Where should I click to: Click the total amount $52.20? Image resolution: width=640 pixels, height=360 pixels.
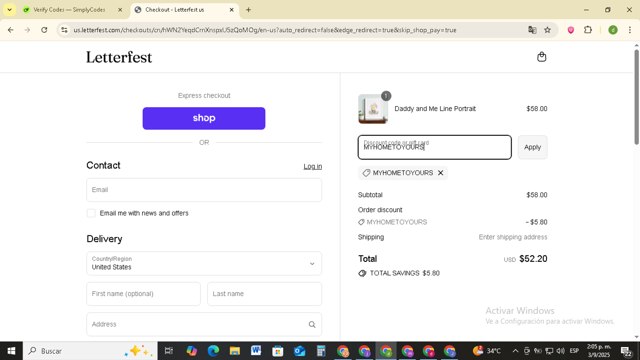[x=533, y=259]
